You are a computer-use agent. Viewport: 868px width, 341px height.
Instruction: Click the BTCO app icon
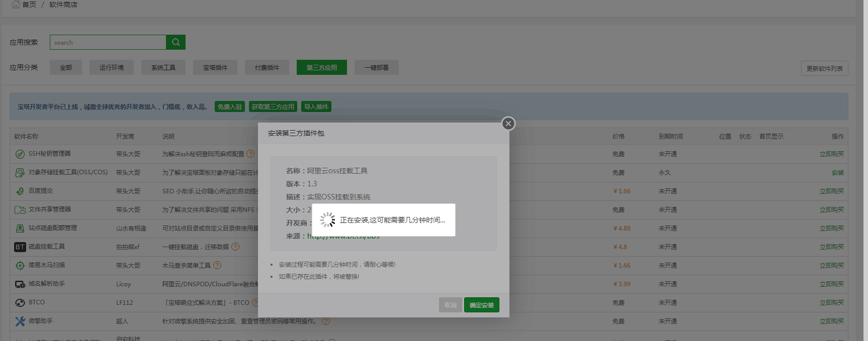(x=20, y=303)
